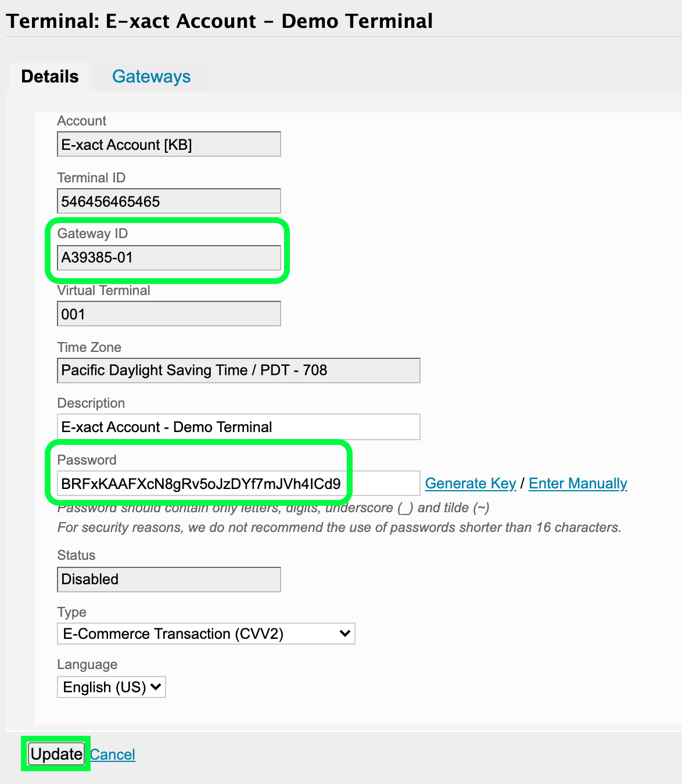This screenshot has width=682, height=784.
Task: Select the Details tab
Action: pos(49,76)
